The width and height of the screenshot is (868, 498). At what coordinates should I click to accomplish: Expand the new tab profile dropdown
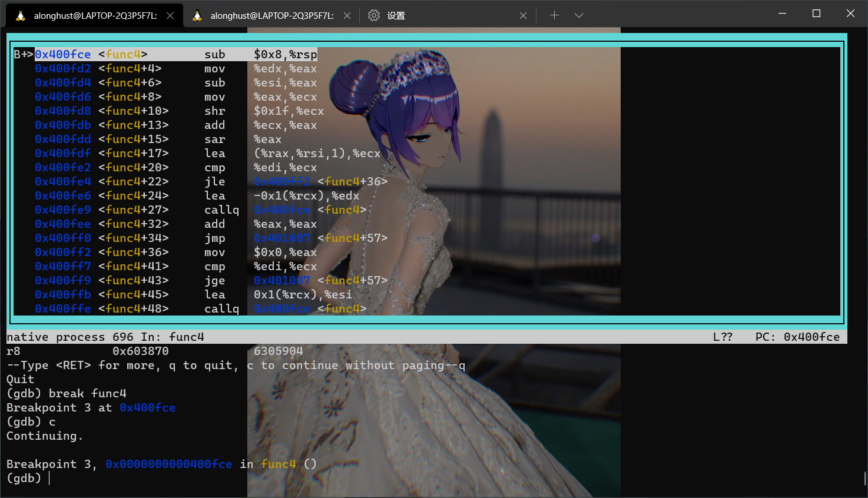(579, 15)
